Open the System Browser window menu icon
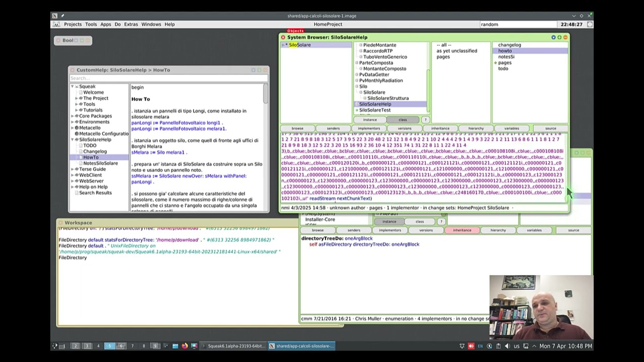Viewport: 644px width, 362px height. tap(553, 37)
